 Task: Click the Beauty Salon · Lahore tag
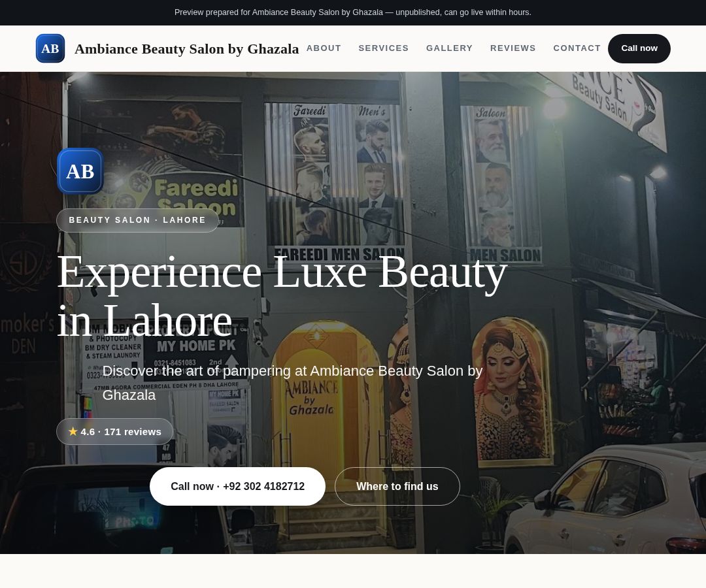coord(137,220)
